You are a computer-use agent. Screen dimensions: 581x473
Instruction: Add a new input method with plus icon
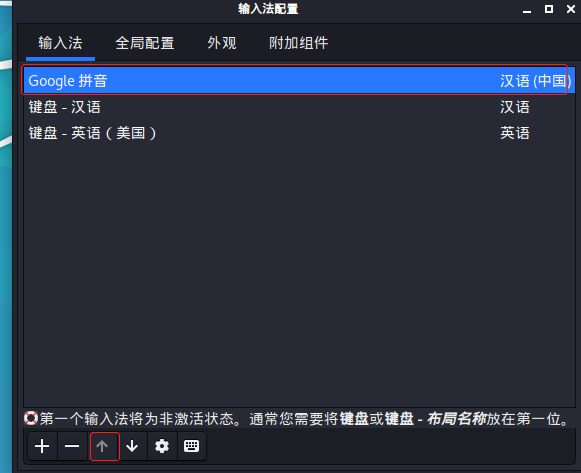click(x=42, y=446)
